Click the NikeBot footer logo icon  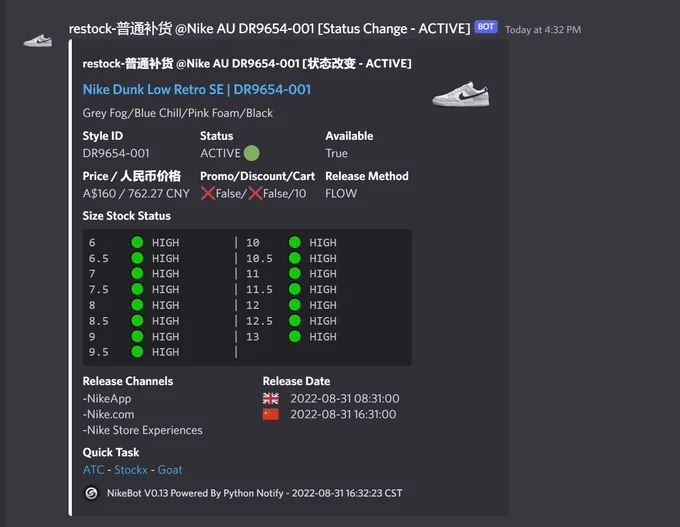91,493
